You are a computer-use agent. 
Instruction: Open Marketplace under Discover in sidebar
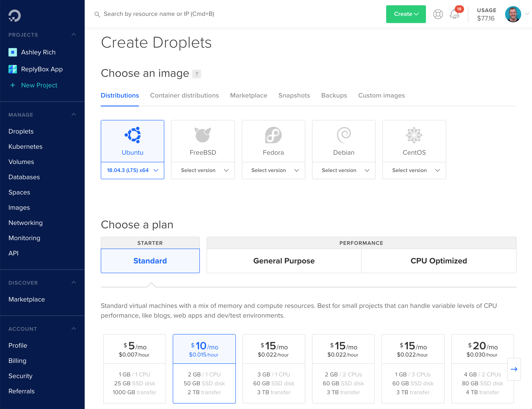pos(26,299)
